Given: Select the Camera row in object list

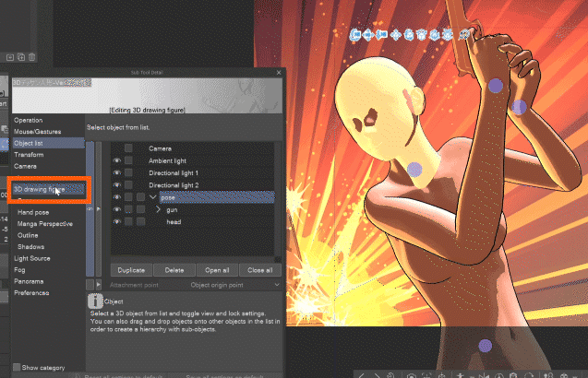Looking at the screenshot, I should [x=192, y=148].
